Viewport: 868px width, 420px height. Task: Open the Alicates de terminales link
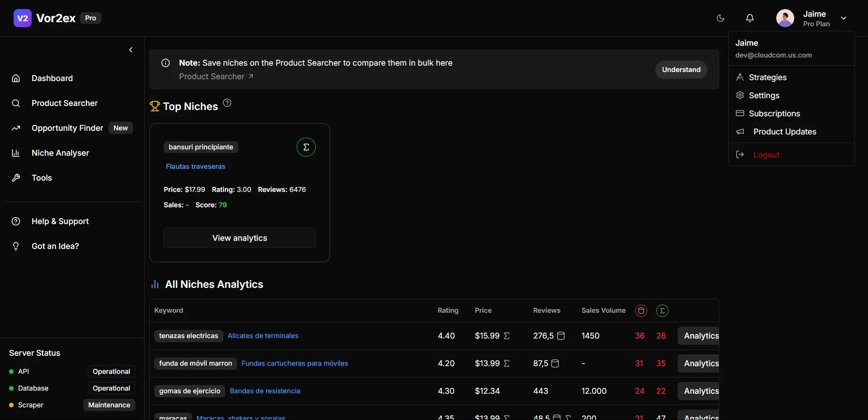263,336
